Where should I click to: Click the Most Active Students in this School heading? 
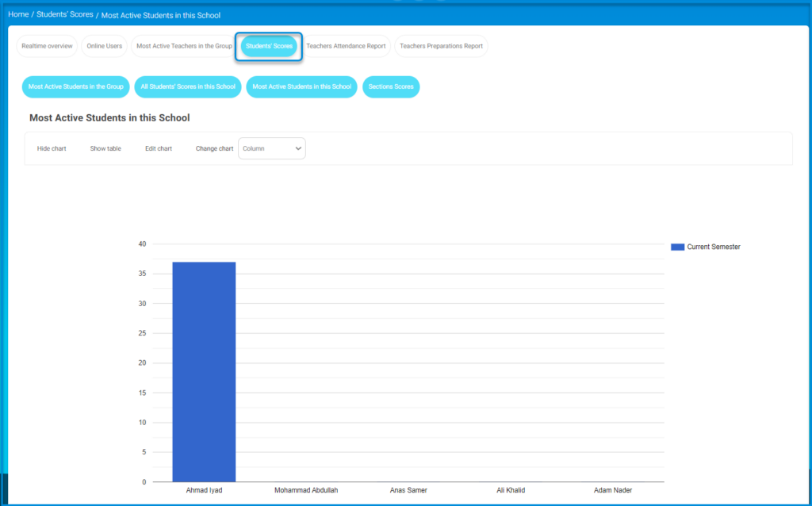tap(109, 118)
